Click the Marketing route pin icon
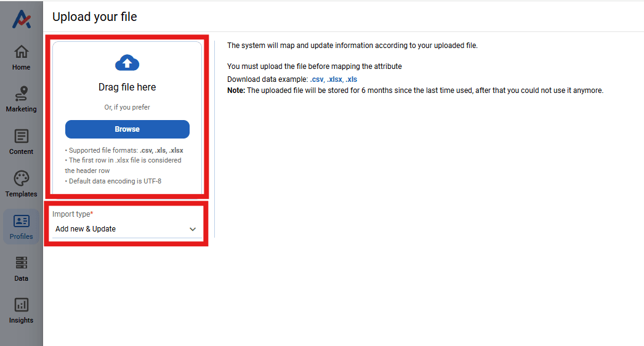 tap(22, 94)
